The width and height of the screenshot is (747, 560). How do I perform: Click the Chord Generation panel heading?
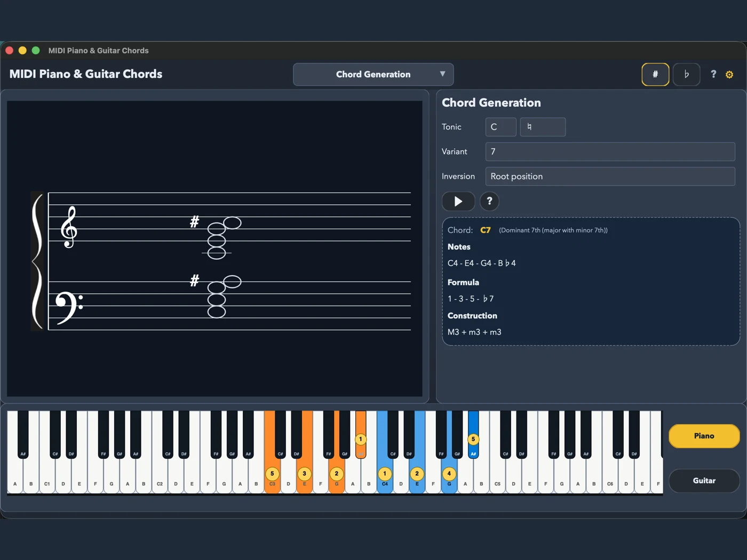(491, 103)
